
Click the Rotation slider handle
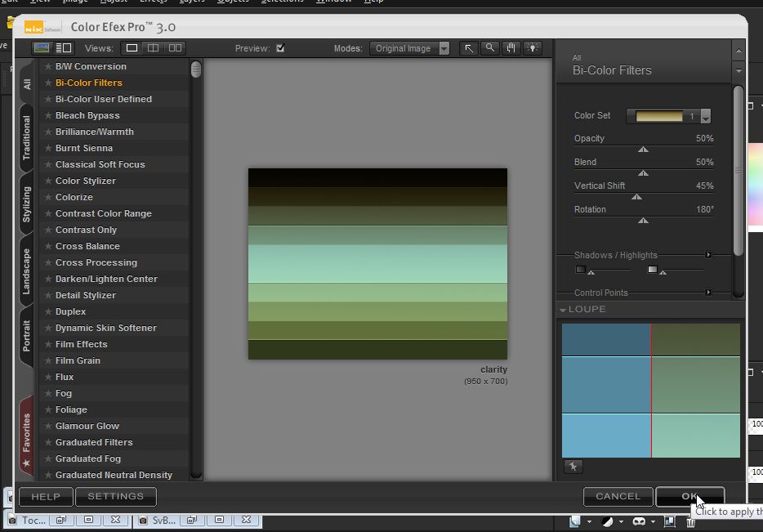(643, 221)
